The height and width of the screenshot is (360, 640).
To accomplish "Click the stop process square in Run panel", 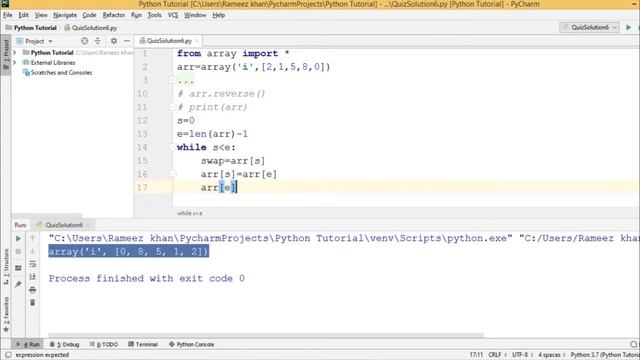I will (18, 251).
